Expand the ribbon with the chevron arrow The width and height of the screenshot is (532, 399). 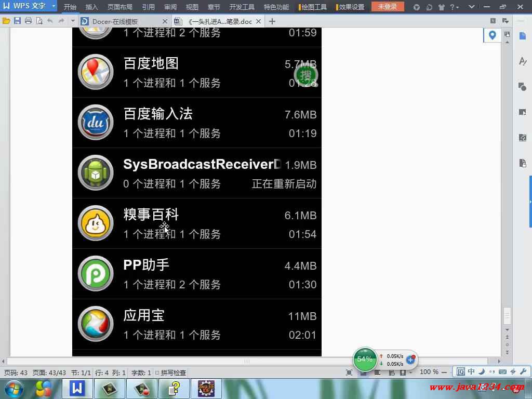[472, 7]
